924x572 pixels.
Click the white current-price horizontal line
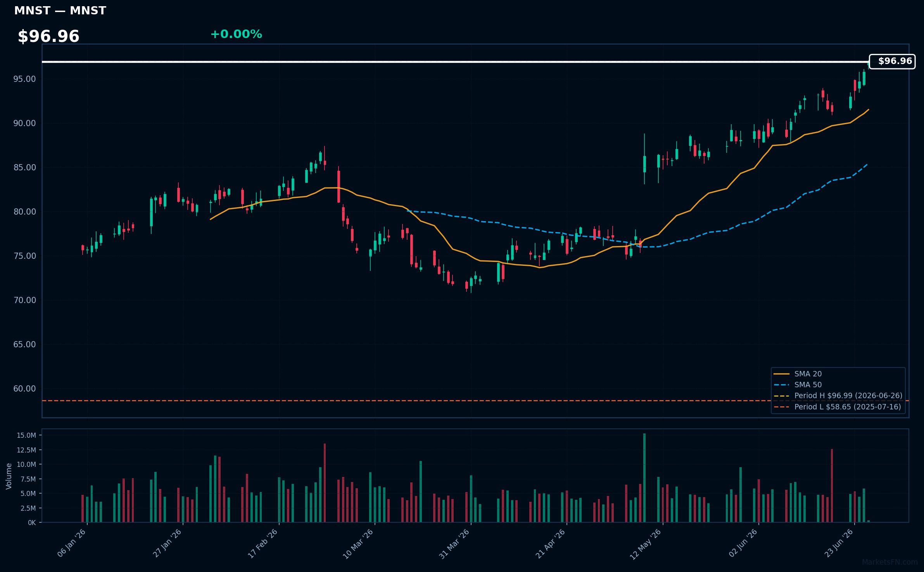(x=455, y=62)
